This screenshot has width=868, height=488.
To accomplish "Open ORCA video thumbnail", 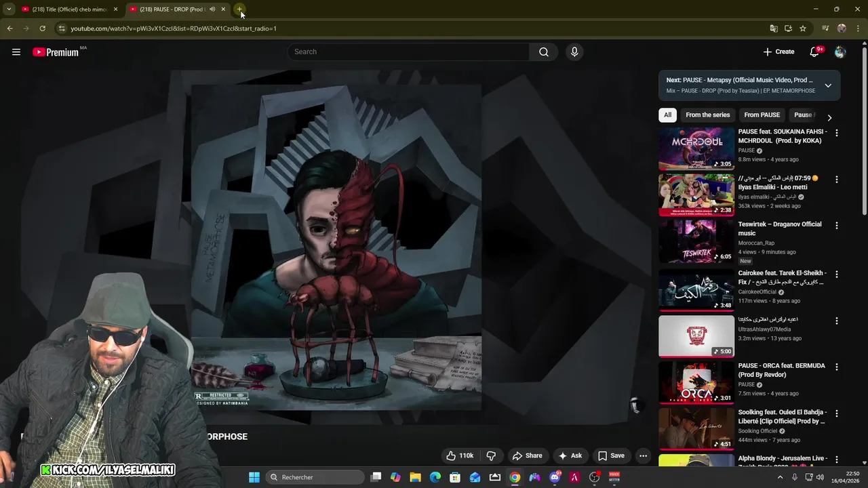I will pyautogui.click(x=696, y=382).
